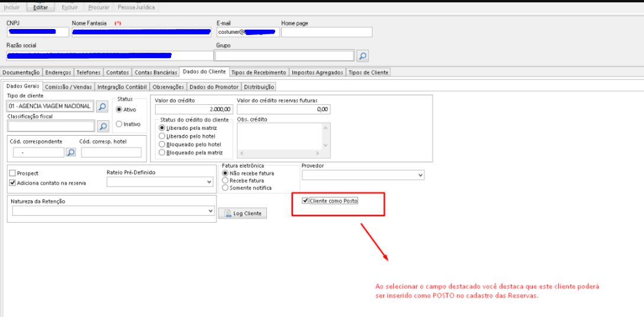Toggle Adiciona contato na reserva checkbox
Screen dimensions: 644x317
[12, 183]
